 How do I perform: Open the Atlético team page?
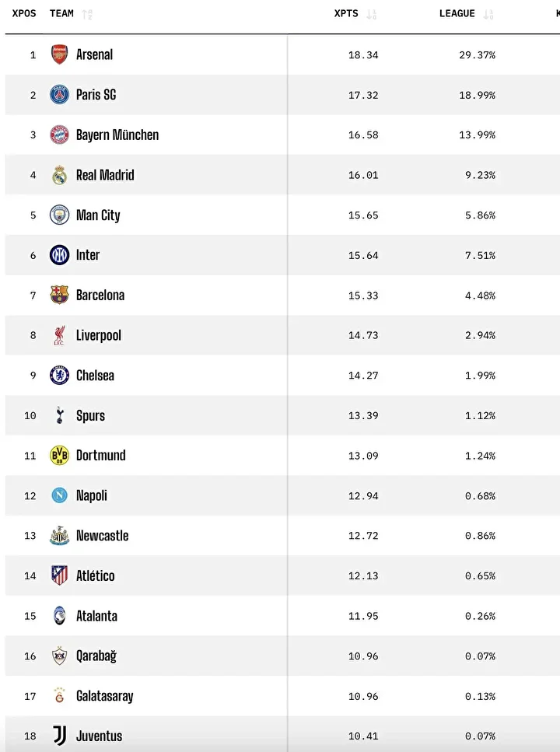(x=95, y=576)
